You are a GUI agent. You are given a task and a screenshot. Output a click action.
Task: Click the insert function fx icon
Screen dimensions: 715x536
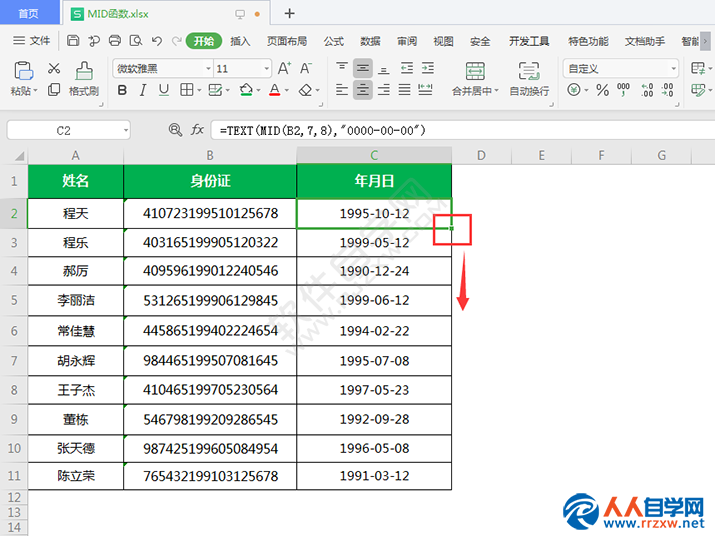[x=197, y=130]
